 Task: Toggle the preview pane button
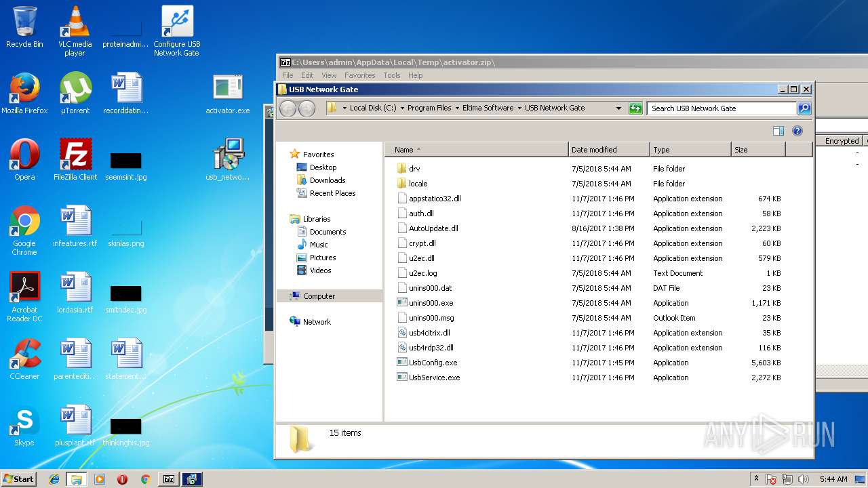click(x=778, y=131)
